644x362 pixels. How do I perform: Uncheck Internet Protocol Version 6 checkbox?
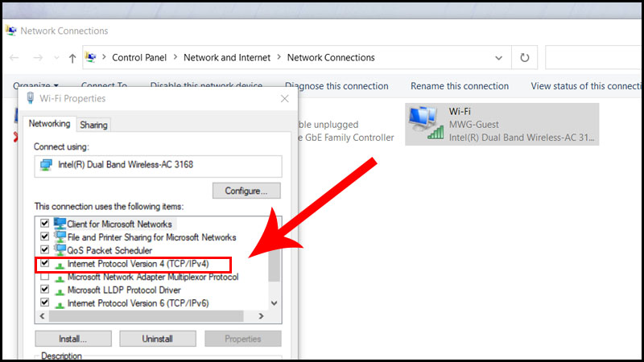click(x=45, y=302)
